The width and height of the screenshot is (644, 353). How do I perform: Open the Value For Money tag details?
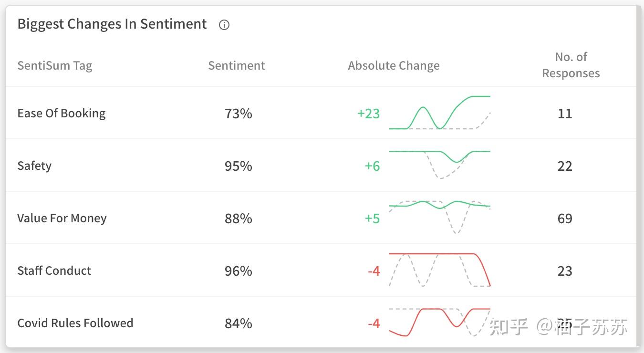point(62,218)
